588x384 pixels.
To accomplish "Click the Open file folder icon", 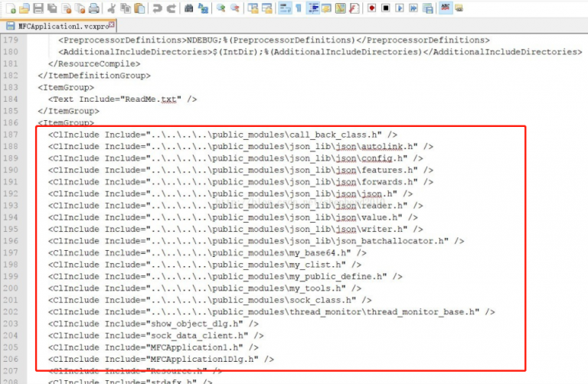I will click(24, 8).
